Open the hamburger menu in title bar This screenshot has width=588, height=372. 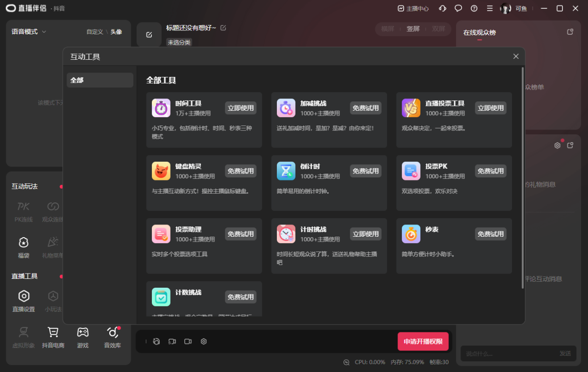click(x=490, y=8)
